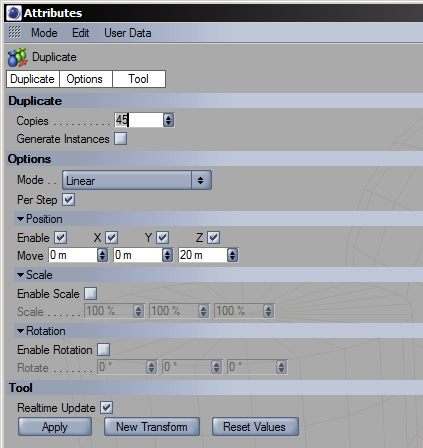Switch to the Duplicate tab
Image resolution: width=423 pixels, height=448 pixels.
33,79
